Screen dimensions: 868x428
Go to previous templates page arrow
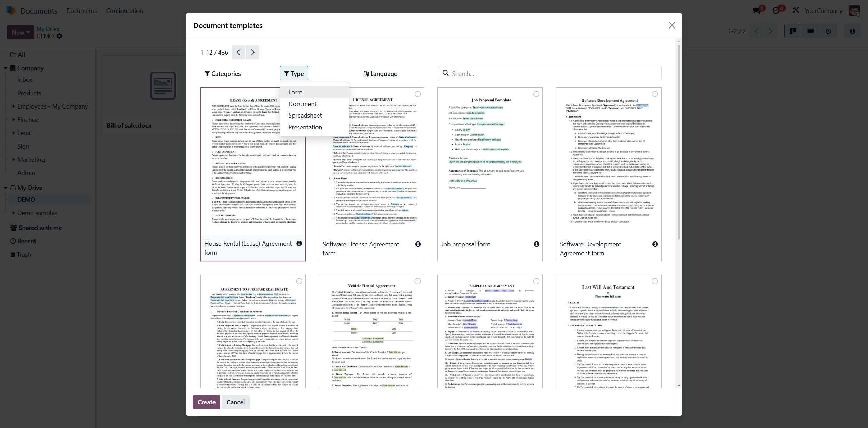pos(238,52)
